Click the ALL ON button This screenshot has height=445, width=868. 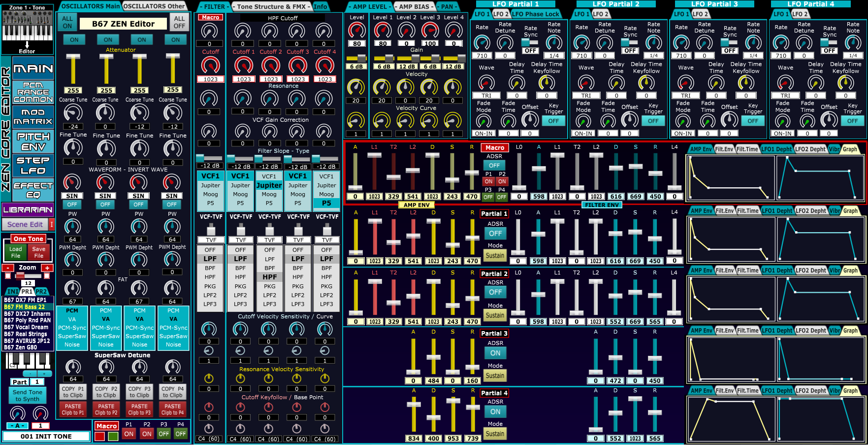(67, 22)
